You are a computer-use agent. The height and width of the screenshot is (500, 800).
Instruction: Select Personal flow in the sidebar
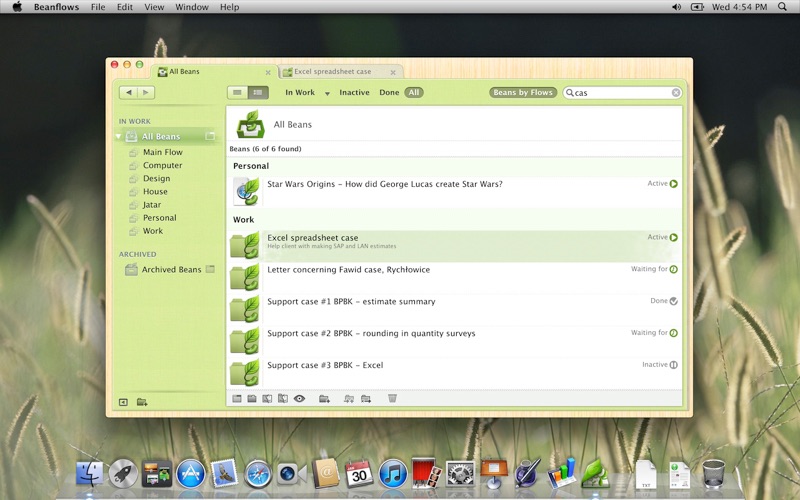click(160, 218)
